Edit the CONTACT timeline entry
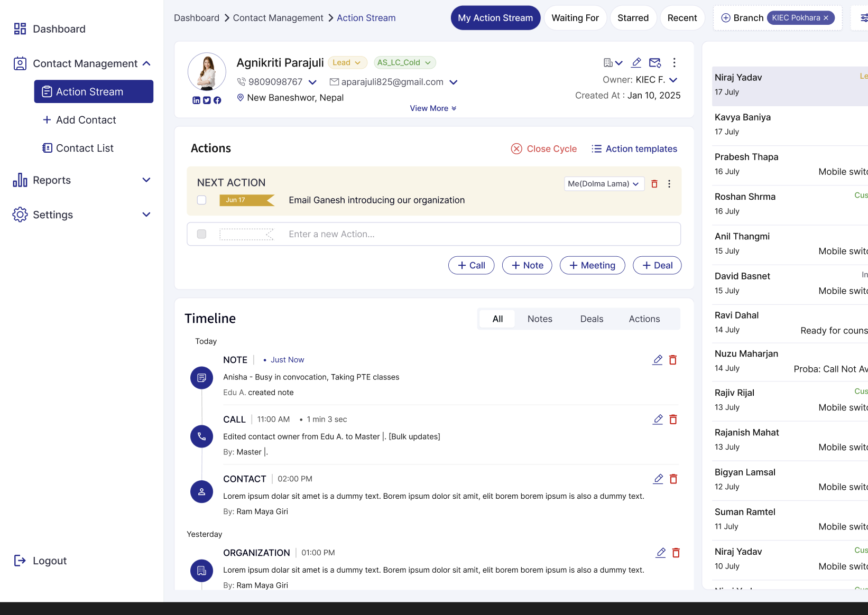This screenshot has width=868, height=615. point(658,479)
